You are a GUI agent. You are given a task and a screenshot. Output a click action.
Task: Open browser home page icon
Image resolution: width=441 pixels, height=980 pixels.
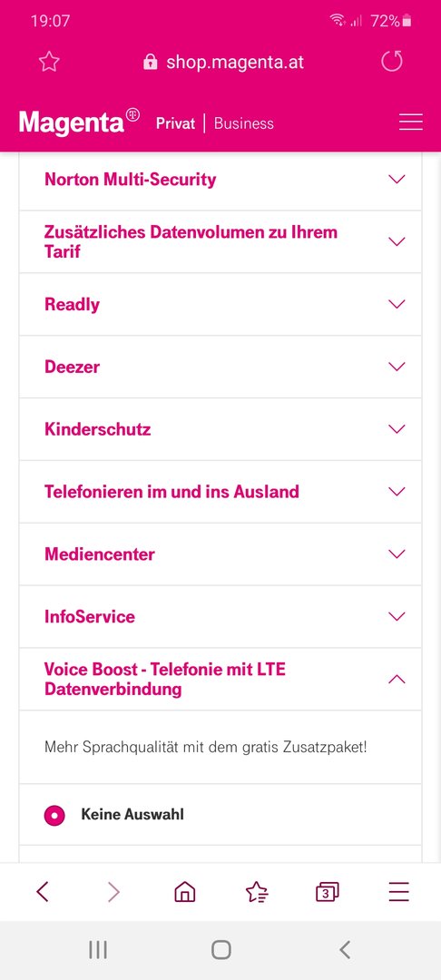(184, 892)
